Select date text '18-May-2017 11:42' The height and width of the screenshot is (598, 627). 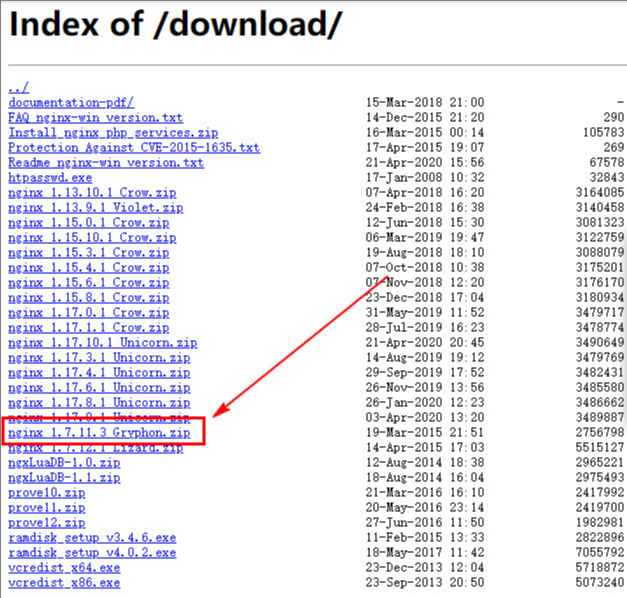click(x=425, y=552)
